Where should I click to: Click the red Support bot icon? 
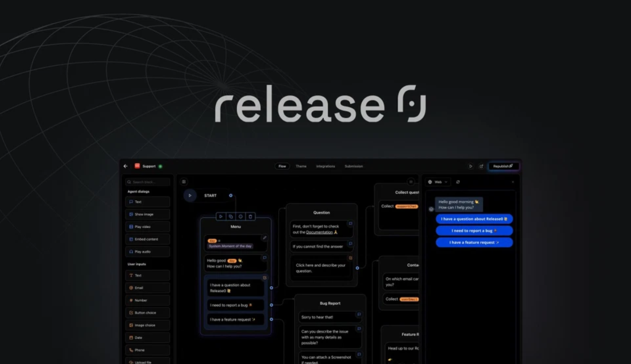coord(137,166)
